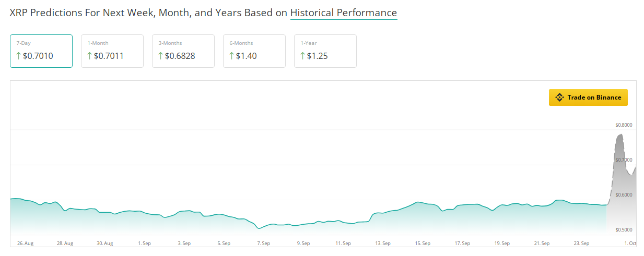Open the 3-Months prediction tab

(183, 51)
